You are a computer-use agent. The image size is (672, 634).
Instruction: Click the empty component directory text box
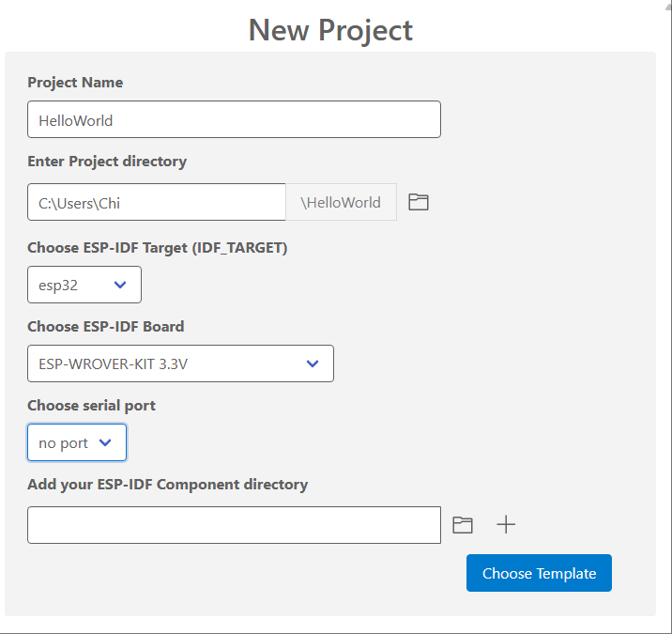[234, 525]
